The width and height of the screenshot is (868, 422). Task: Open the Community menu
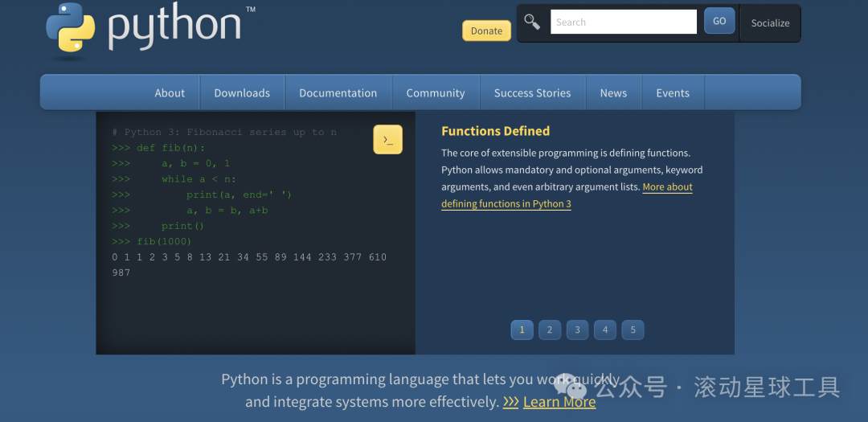[x=436, y=93]
